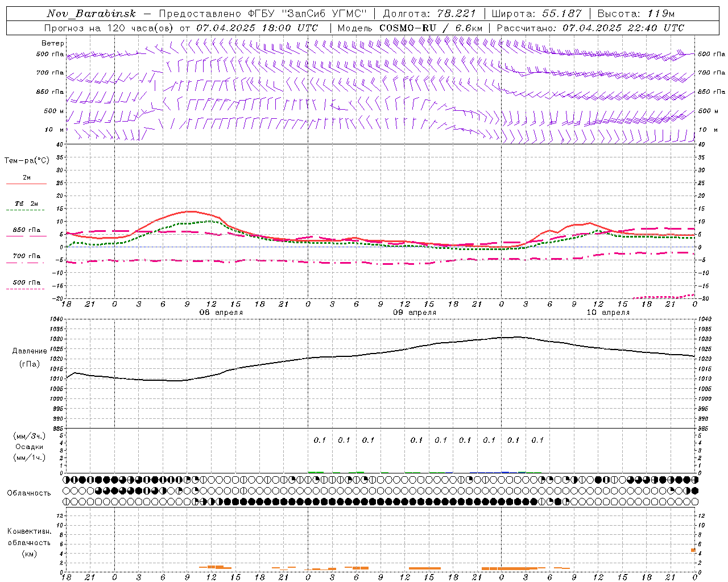The width and height of the screenshot is (728, 582).
Task: Select the longitude value Долгота: 78.221
Action: (429, 14)
